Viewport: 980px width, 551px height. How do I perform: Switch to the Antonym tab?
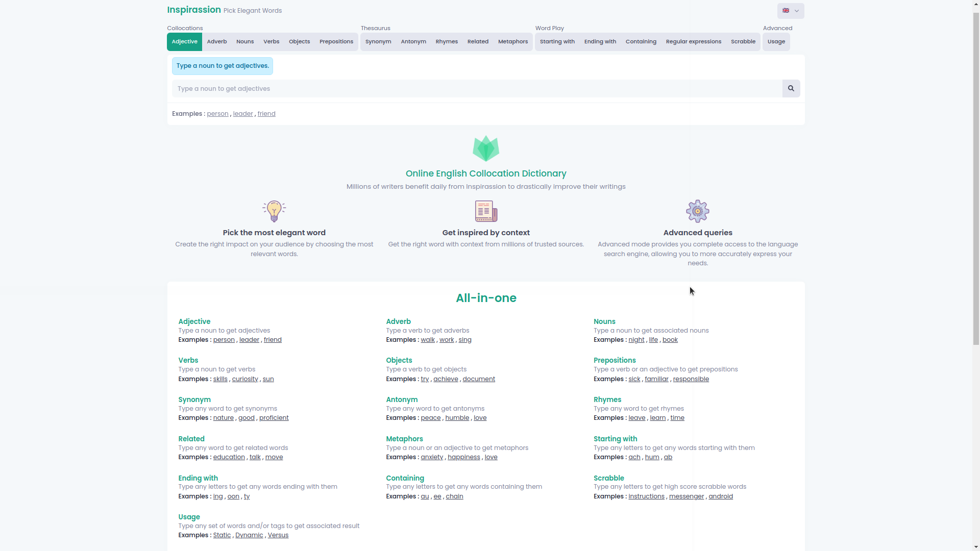(x=413, y=42)
